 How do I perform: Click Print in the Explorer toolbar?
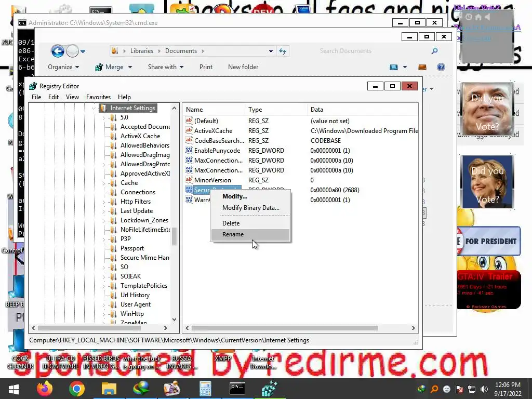coord(206,67)
